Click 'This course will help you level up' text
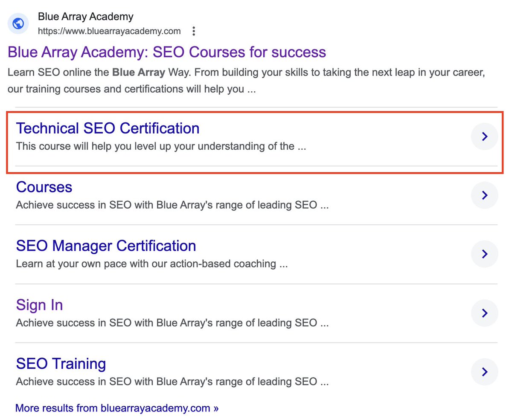The height and width of the screenshot is (420, 512). click(x=161, y=147)
